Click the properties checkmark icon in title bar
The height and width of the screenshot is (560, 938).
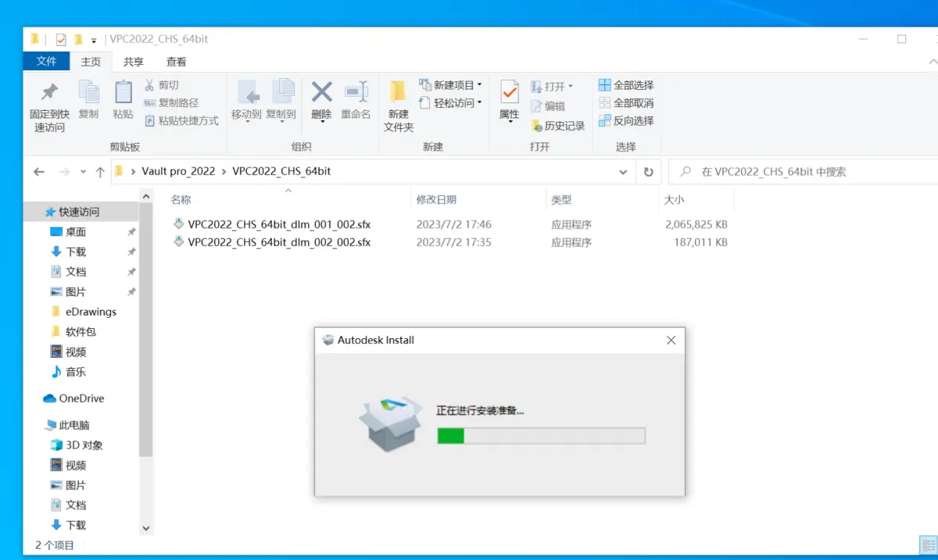(x=61, y=39)
